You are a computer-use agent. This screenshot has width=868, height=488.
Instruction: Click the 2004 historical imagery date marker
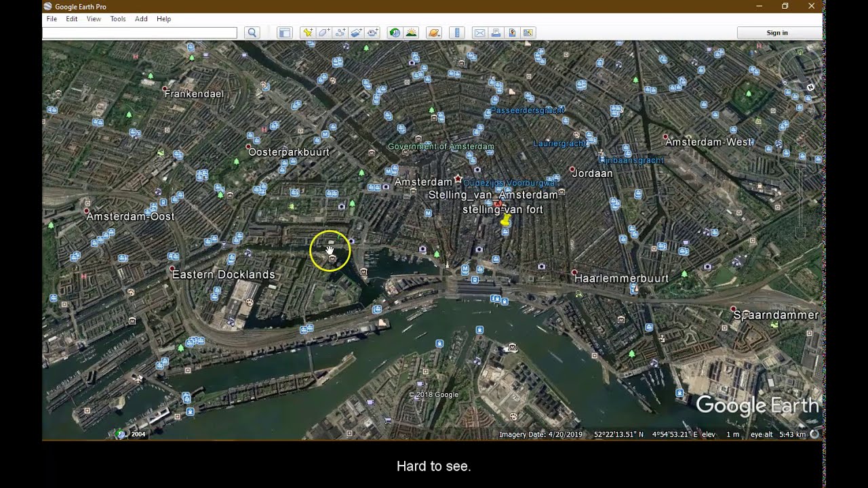tap(138, 434)
